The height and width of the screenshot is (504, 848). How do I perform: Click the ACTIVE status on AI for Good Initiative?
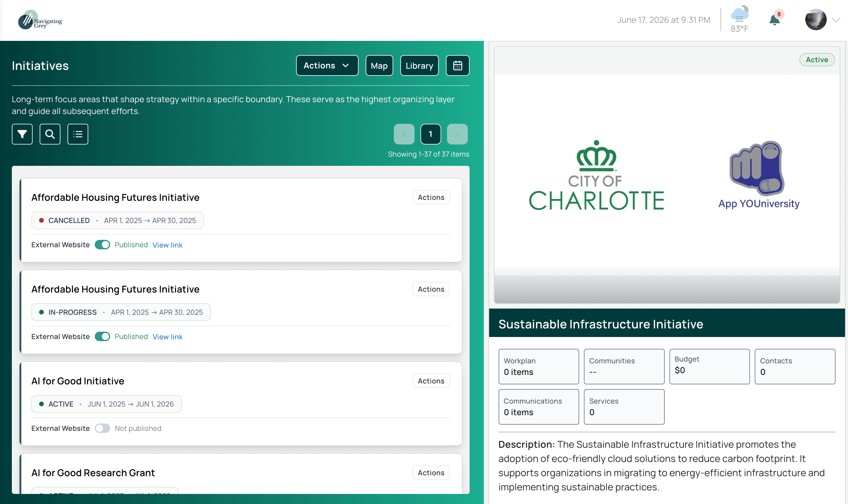tap(106, 404)
